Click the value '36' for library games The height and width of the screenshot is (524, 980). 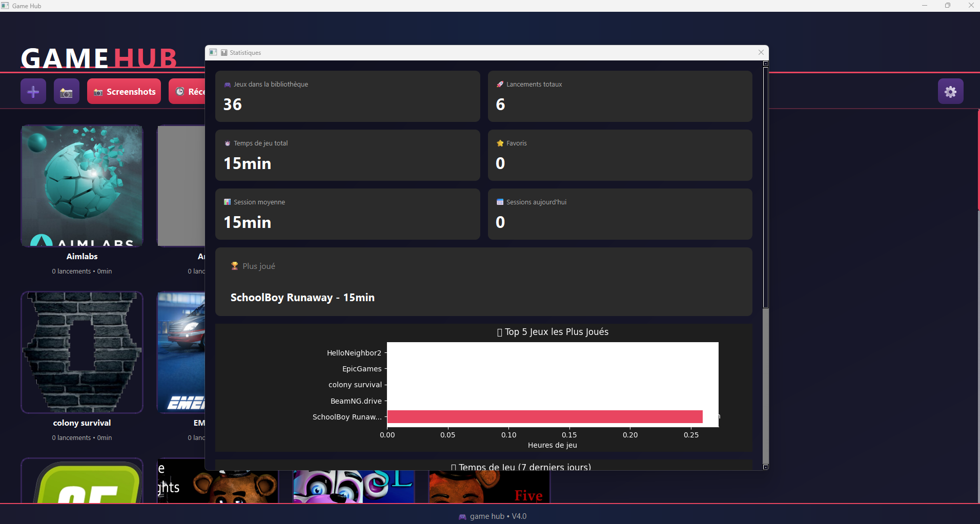coord(233,104)
